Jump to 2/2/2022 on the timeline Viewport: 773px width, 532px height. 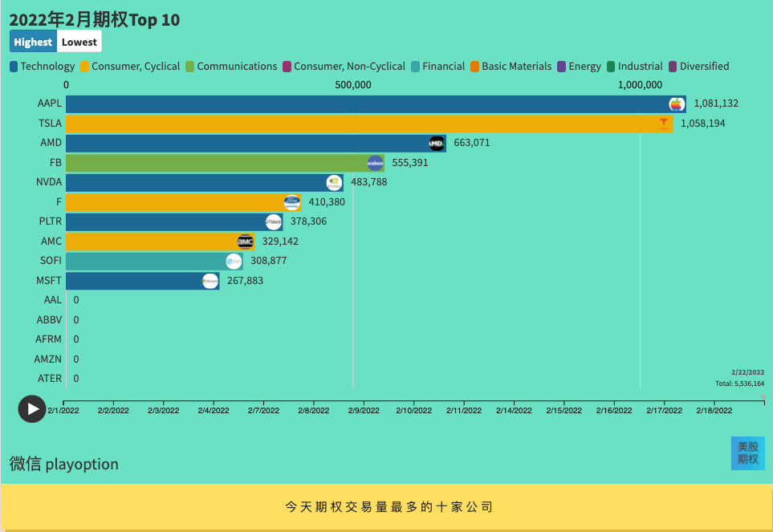[113, 410]
